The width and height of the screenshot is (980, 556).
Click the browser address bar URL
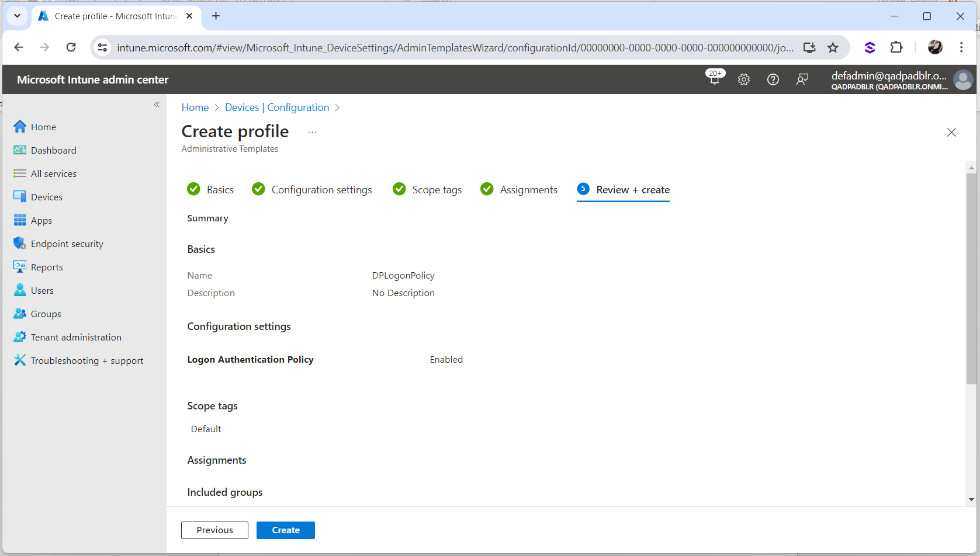click(455, 48)
